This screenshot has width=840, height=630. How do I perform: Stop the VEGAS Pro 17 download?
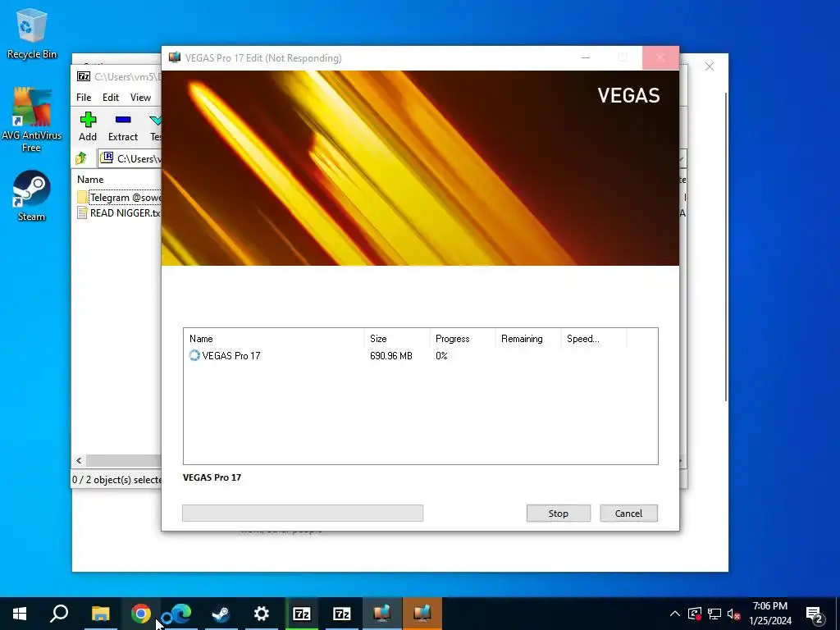point(558,514)
